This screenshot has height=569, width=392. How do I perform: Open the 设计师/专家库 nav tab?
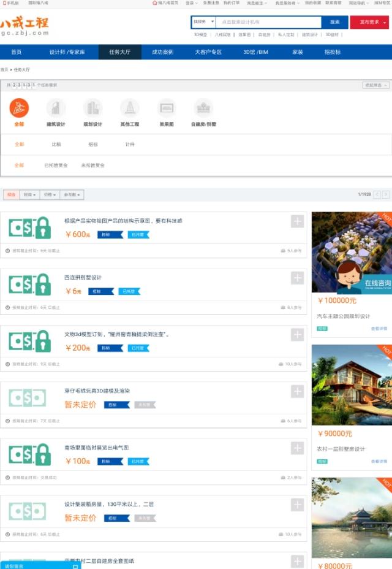67,52
